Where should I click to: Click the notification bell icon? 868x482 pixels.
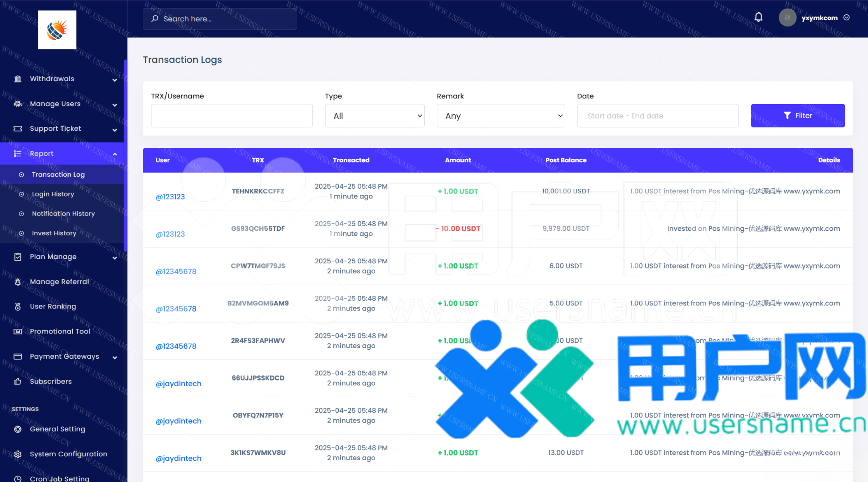pos(758,17)
